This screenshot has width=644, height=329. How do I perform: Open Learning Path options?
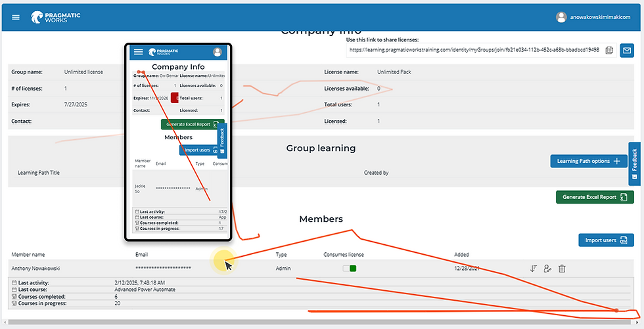[x=589, y=162]
